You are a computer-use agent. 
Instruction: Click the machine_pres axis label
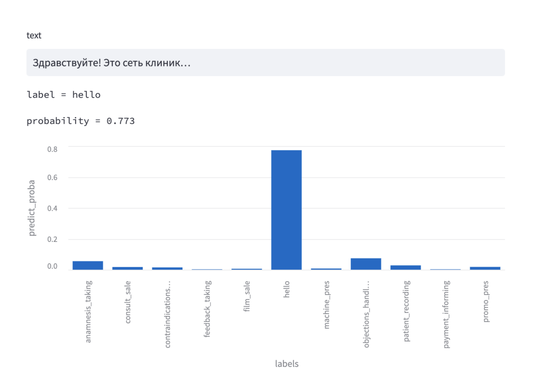pyautogui.click(x=326, y=305)
